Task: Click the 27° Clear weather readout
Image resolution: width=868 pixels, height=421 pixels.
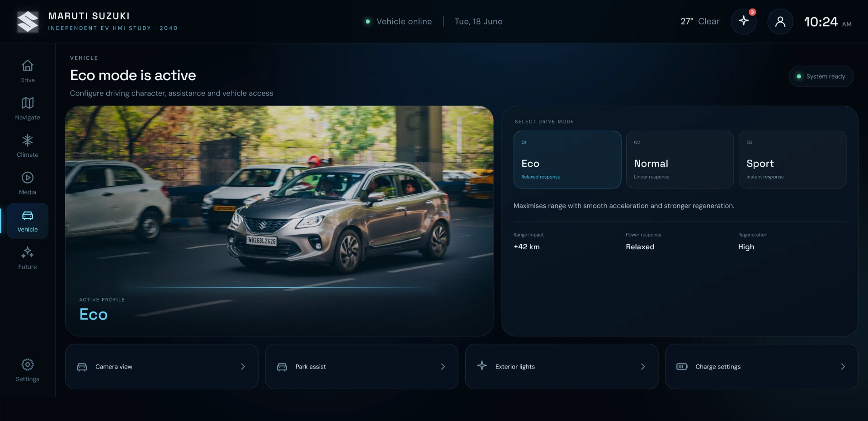Action: coord(700,21)
